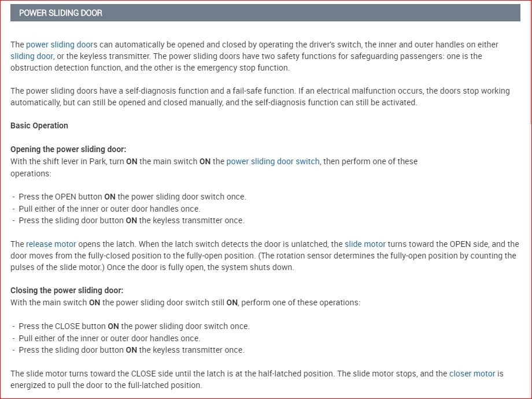Click the "Closing the power sliding door:" heading
Screen dimensions: 532x399
click(67, 291)
